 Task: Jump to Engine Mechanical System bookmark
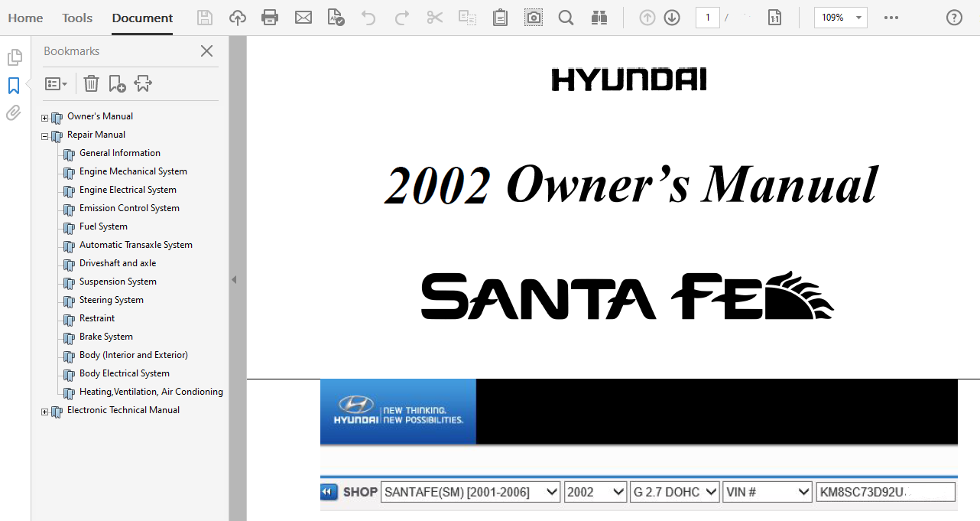tap(133, 171)
